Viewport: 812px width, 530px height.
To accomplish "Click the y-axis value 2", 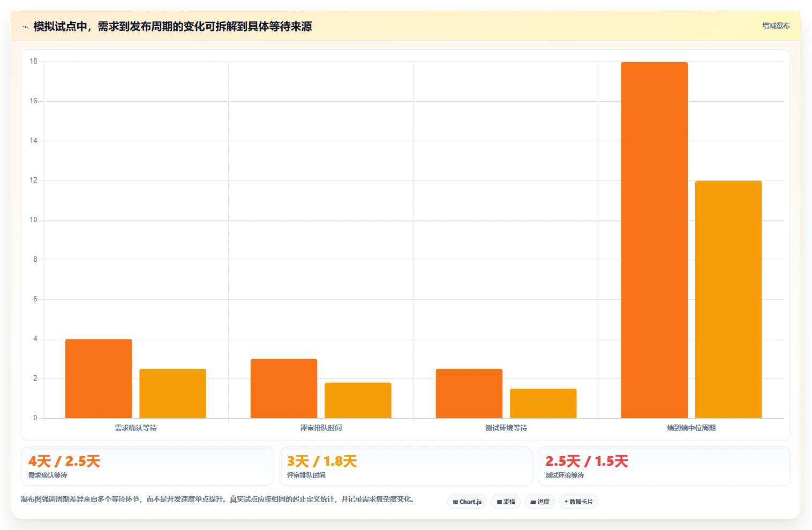I will [x=35, y=378].
